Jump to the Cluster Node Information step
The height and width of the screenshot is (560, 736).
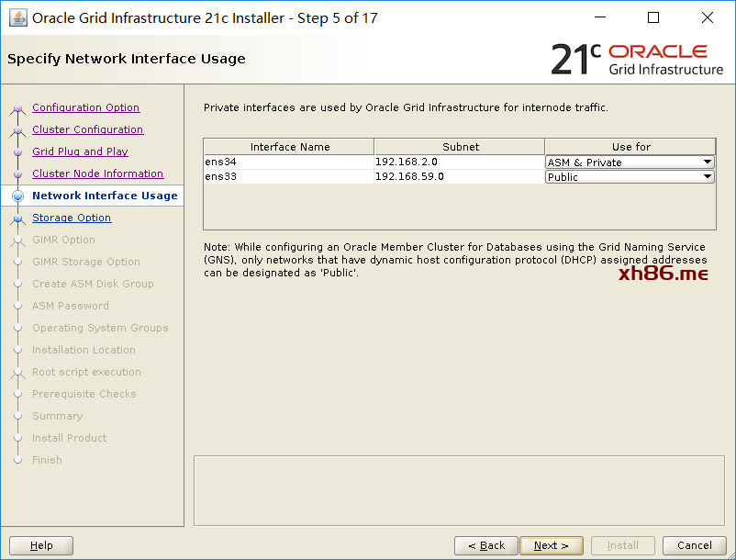(x=97, y=174)
